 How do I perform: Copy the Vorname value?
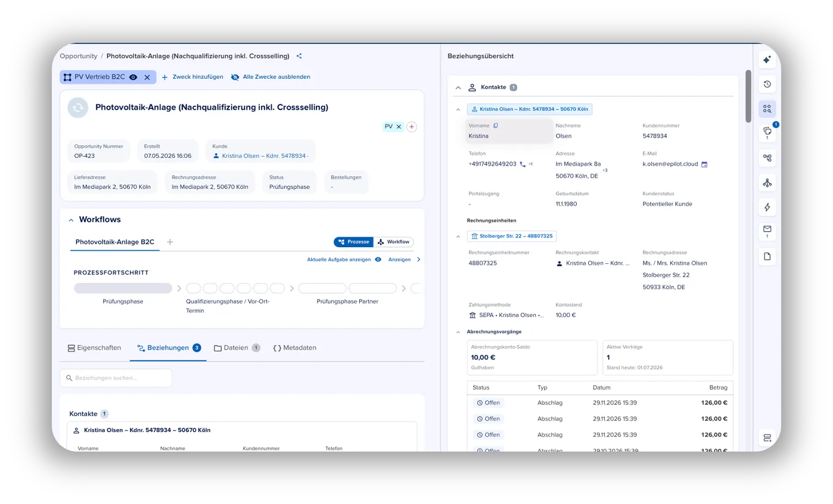[495, 126]
